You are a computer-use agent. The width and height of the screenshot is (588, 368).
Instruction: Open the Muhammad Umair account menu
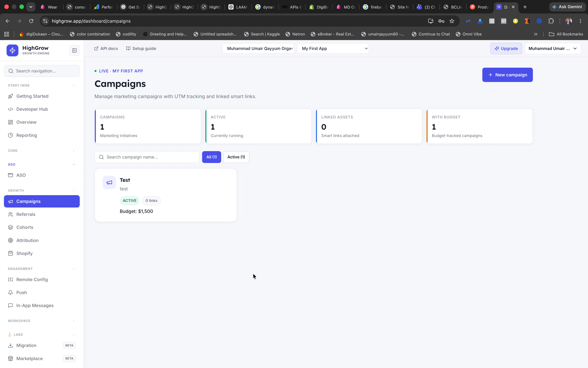pyautogui.click(x=553, y=48)
